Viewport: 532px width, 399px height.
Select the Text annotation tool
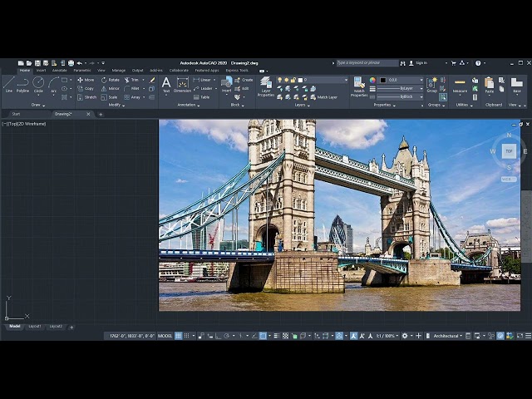pos(166,85)
